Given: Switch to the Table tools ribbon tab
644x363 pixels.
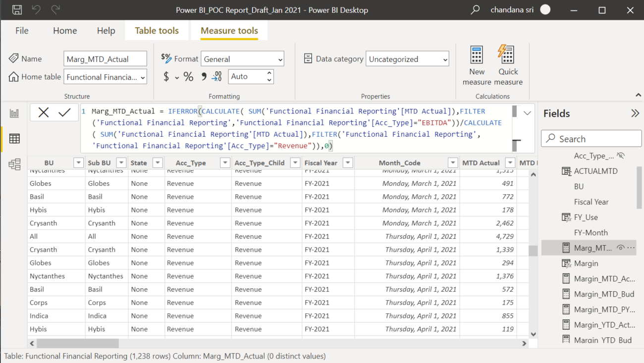Looking at the screenshot, I should (x=157, y=30).
